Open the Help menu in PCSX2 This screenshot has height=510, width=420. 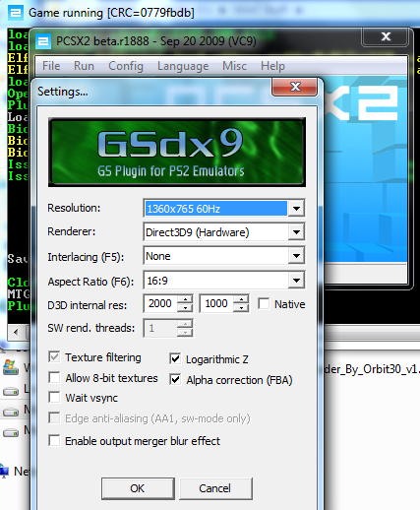tap(272, 66)
